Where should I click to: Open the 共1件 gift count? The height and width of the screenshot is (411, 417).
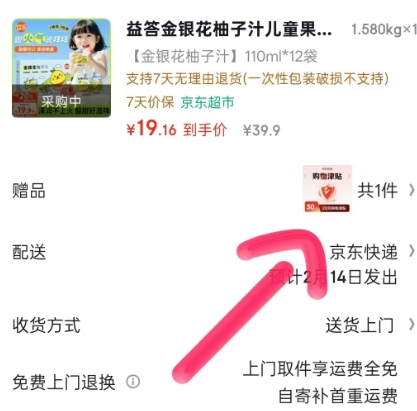point(377,191)
